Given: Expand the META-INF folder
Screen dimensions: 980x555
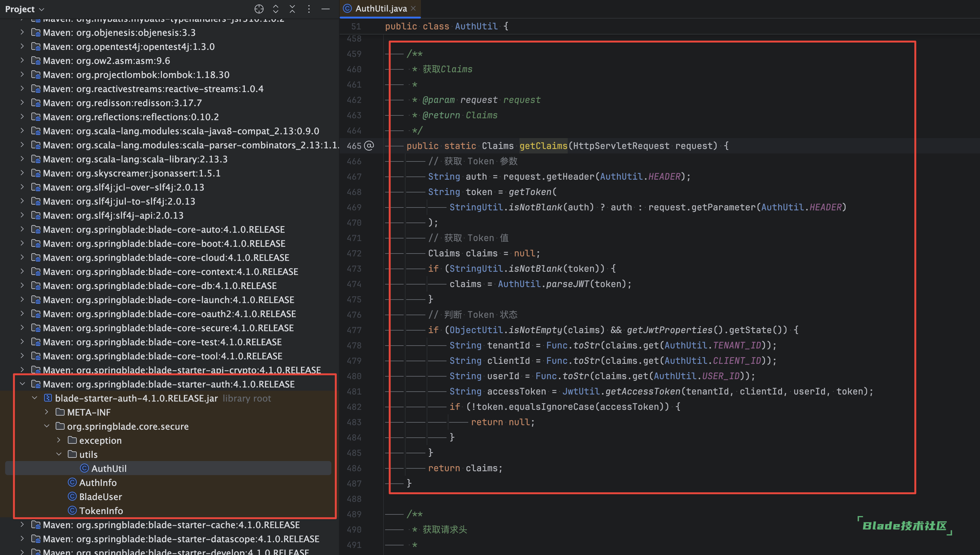Looking at the screenshot, I should (46, 412).
